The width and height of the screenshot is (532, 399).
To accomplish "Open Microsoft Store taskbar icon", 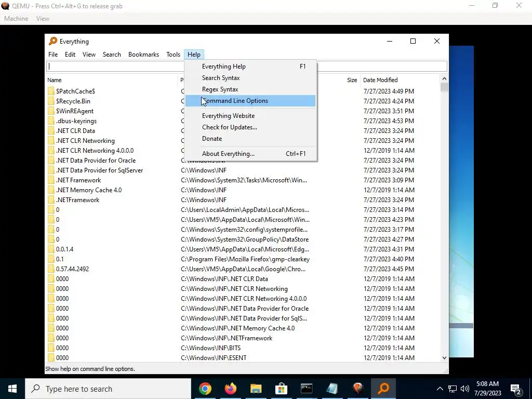I will click(281, 389).
